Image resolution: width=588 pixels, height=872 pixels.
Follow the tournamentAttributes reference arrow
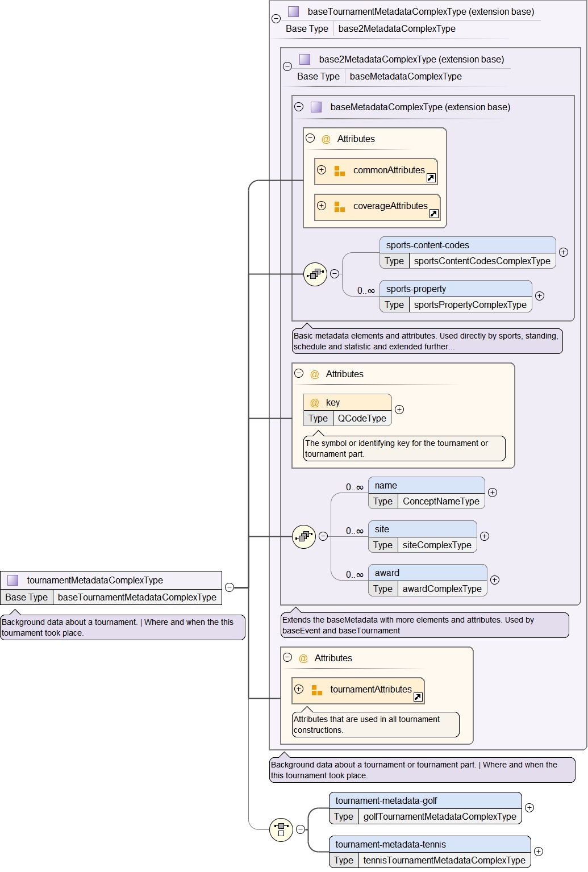pos(418,698)
